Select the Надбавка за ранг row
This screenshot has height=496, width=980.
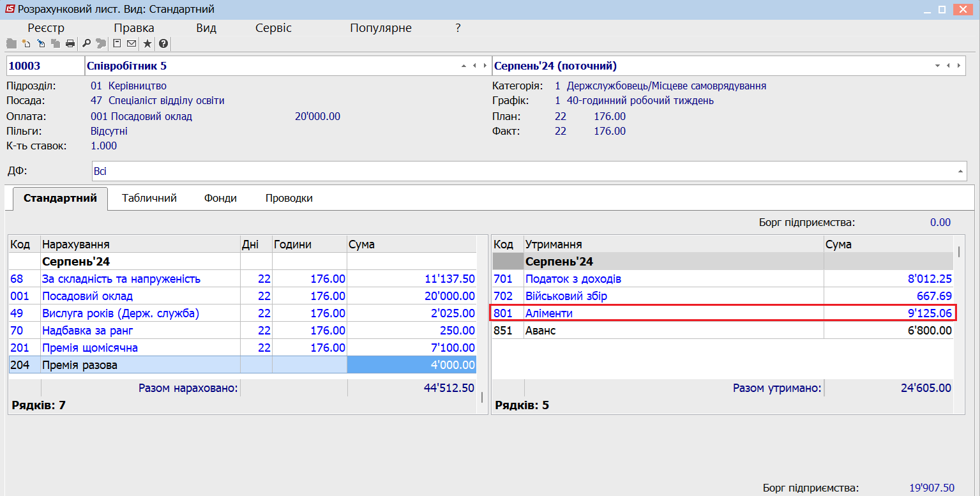tap(242, 331)
